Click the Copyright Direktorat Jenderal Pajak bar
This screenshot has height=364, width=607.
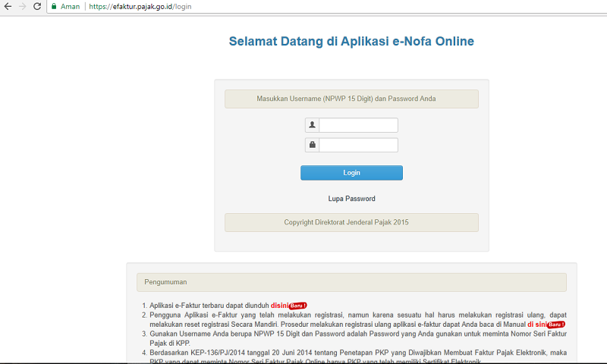coord(351,222)
